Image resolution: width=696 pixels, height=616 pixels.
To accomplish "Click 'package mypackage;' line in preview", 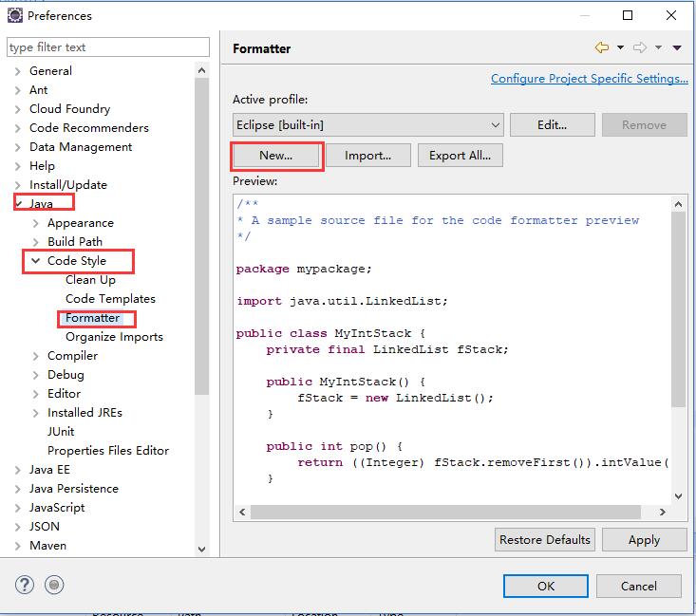I will coord(304,269).
